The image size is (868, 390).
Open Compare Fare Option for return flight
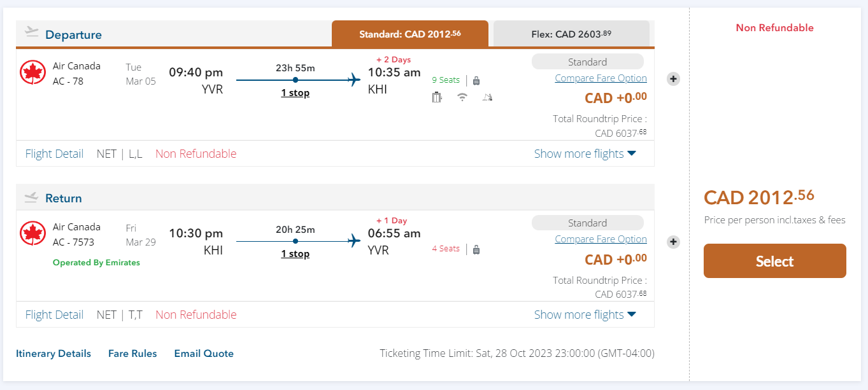click(601, 239)
